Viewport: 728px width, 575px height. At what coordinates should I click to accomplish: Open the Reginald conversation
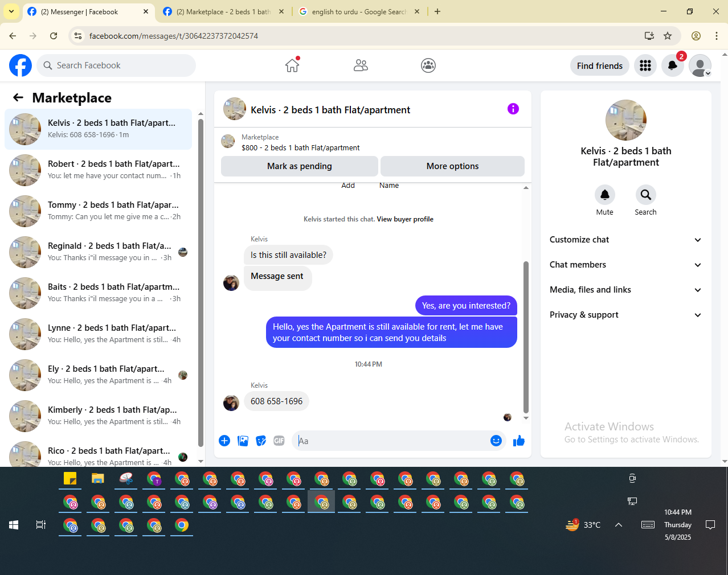pos(99,252)
